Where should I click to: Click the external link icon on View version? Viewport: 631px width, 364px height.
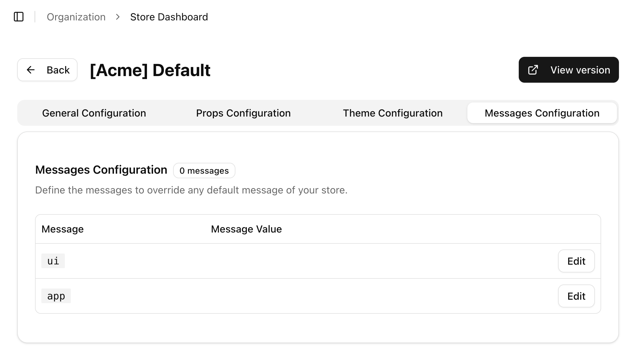tap(533, 70)
